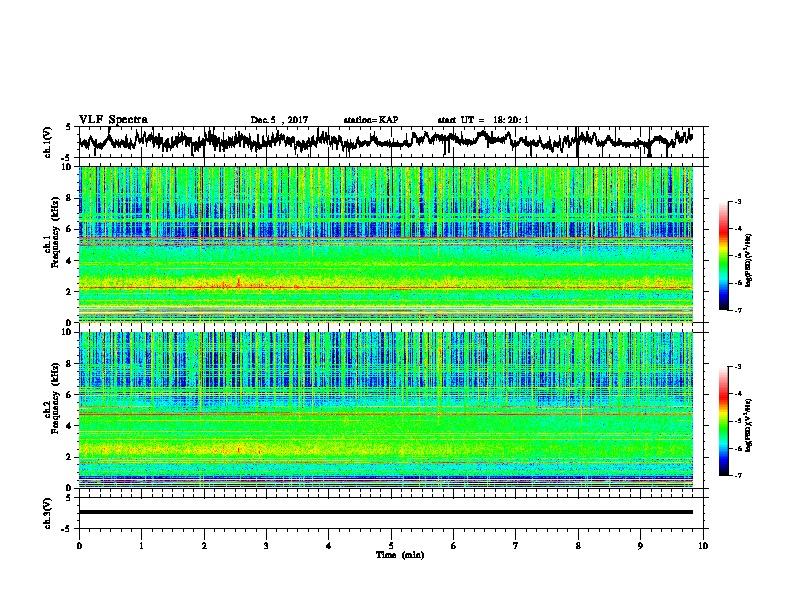Click the "4" kHz tick on ch.2 axis
The height and width of the screenshot is (612, 792).
pos(70,426)
